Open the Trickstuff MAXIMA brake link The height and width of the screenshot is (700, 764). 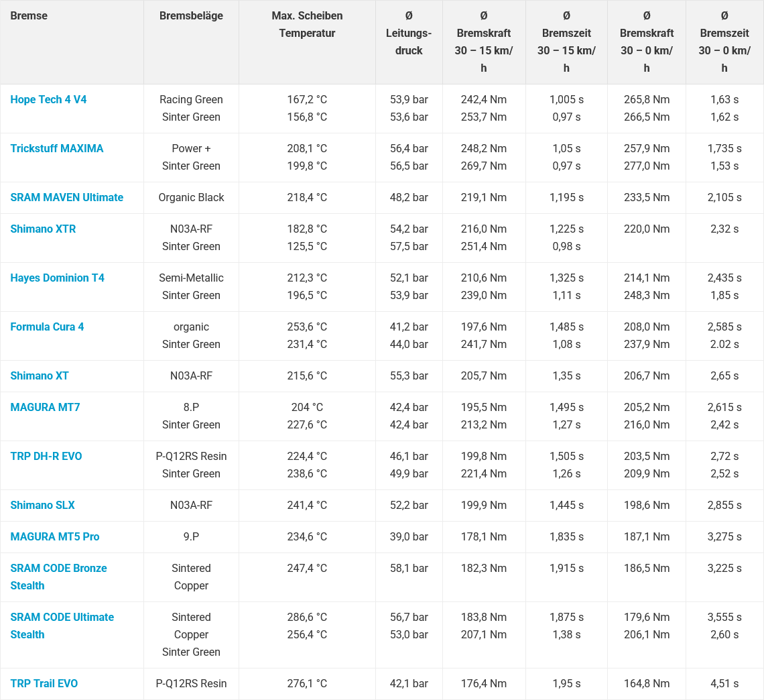[x=57, y=148]
